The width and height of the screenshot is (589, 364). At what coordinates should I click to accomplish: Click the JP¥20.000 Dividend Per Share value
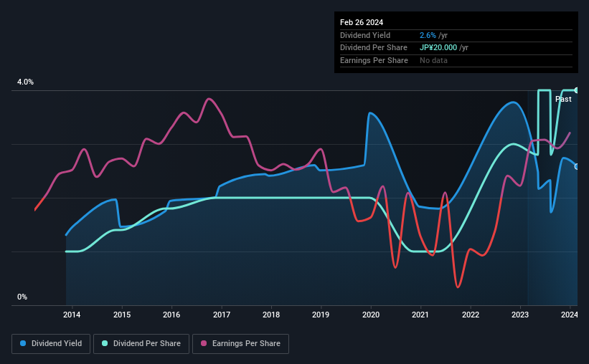point(438,48)
